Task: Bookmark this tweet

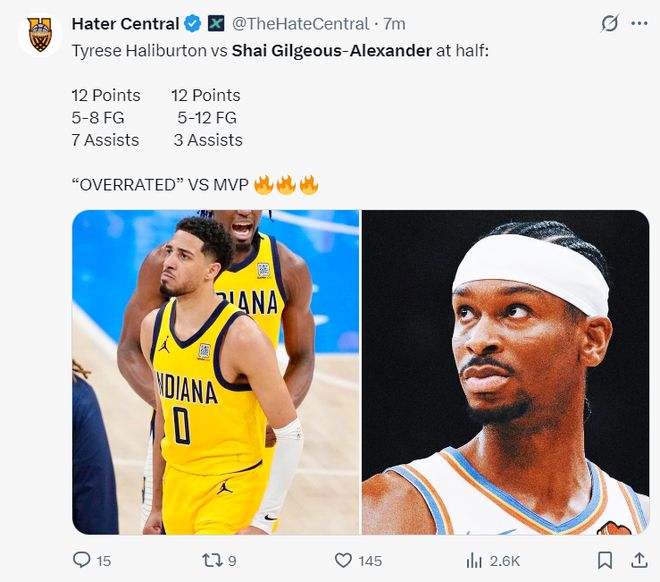Action: point(604,560)
